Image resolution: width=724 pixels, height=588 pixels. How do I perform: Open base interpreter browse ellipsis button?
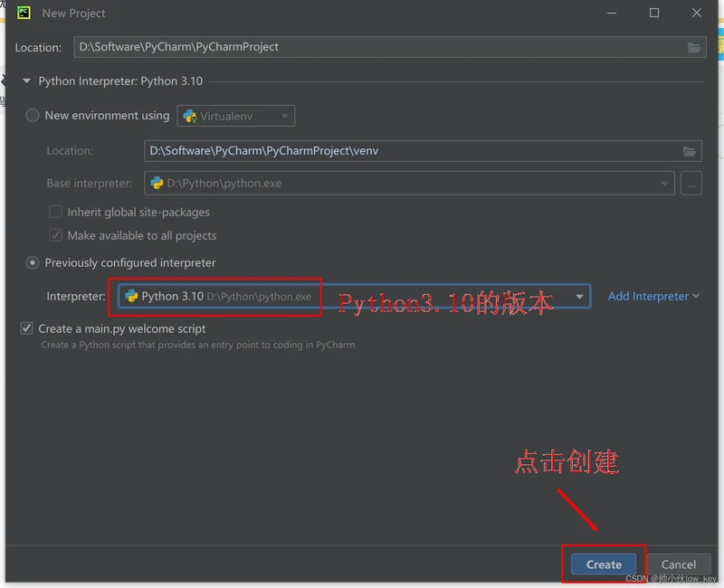691,184
